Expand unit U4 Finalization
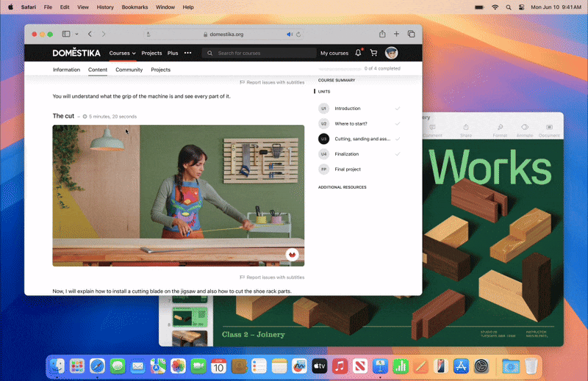 pyautogui.click(x=346, y=154)
